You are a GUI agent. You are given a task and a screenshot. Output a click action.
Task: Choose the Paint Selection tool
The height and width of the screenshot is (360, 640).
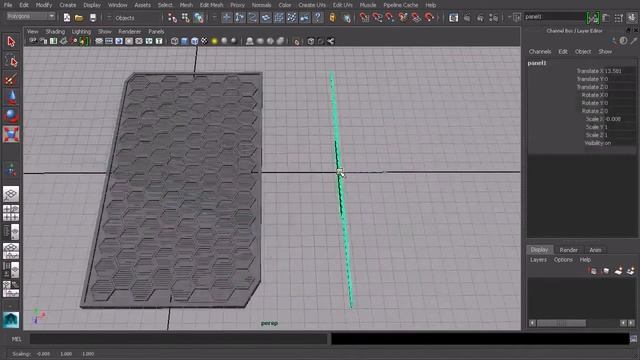click(x=11, y=80)
